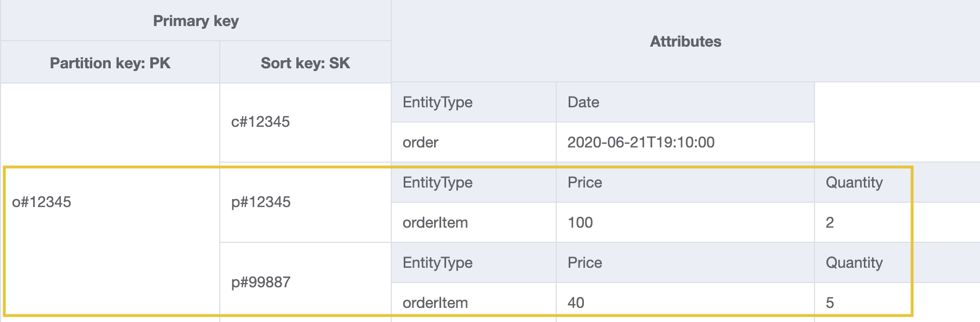Select the orderItem value in the p#12345 row
This screenshot has width=980, height=322.
point(435,222)
